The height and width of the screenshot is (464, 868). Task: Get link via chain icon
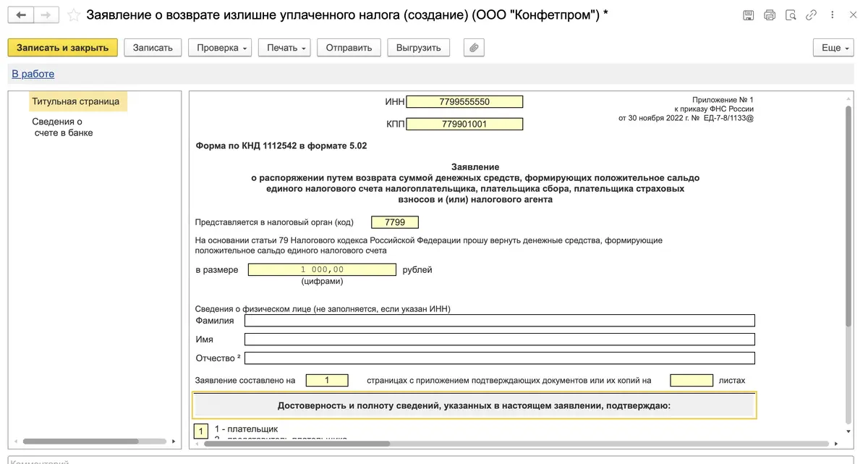812,15
